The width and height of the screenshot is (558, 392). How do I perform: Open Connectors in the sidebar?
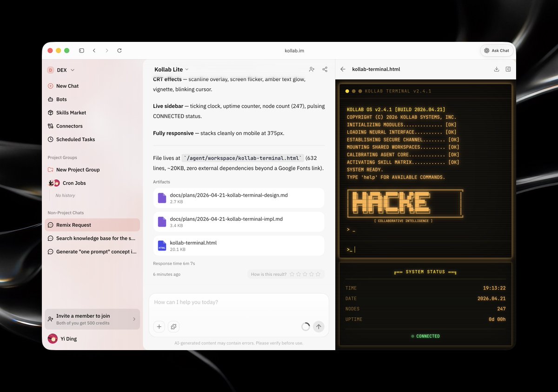(x=65, y=126)
